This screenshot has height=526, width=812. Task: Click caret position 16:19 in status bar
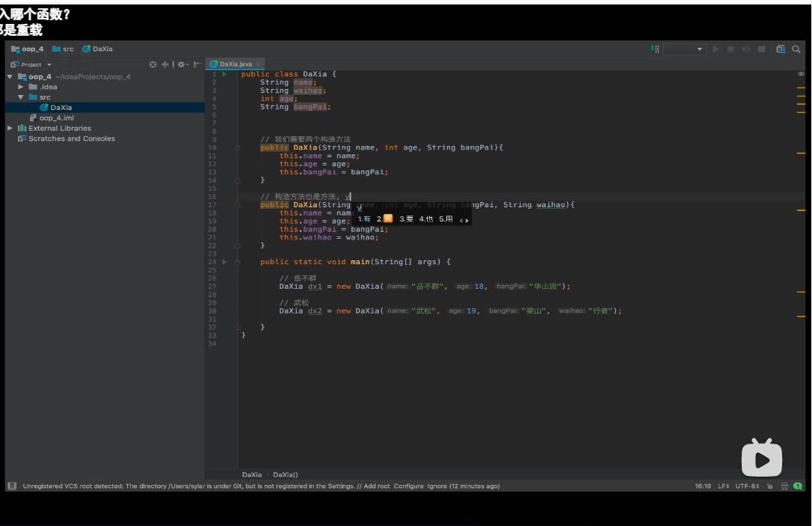pyautogui.click(x=703, y=486)
